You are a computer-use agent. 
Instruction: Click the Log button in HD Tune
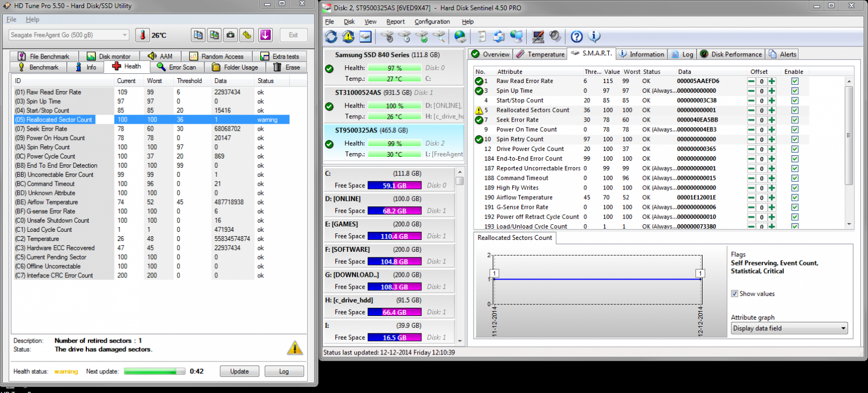[284, 371]
